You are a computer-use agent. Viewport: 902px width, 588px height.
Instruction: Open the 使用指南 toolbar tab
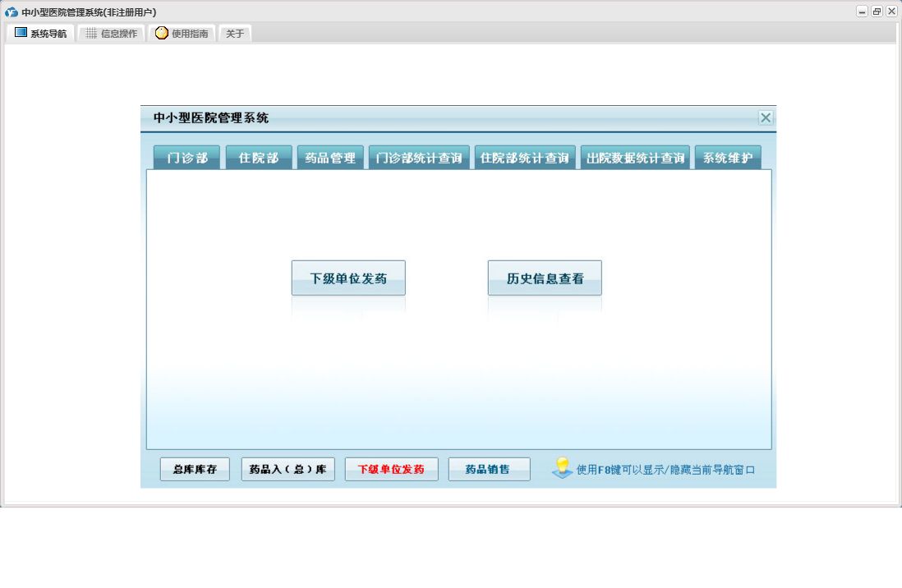[x=182, y=34]
